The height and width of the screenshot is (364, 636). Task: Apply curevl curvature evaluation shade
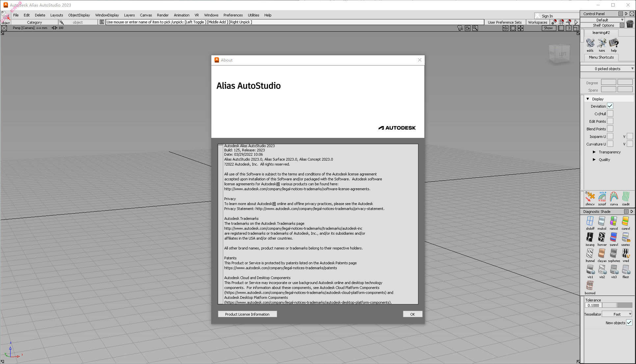click(626, 223)
